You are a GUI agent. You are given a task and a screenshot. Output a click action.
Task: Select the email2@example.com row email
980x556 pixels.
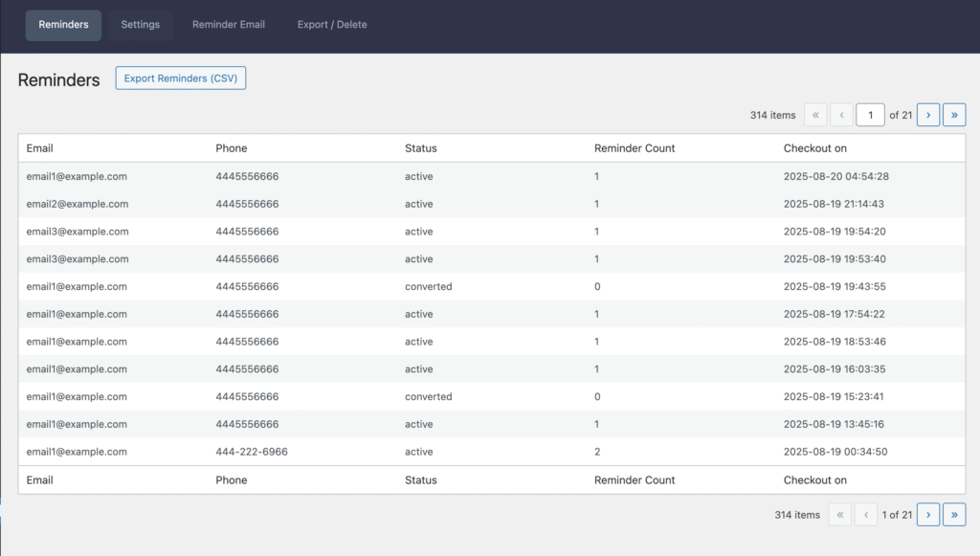[78, 204]
